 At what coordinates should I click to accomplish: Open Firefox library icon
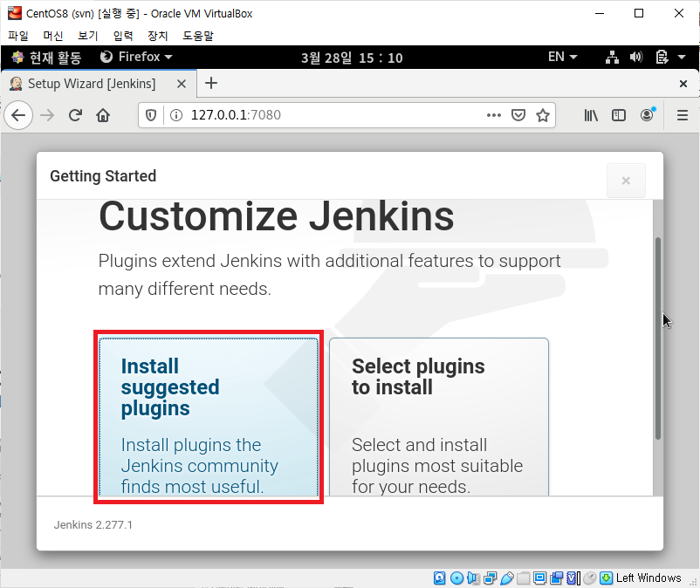pyautogui.click(x=591, y=115)
